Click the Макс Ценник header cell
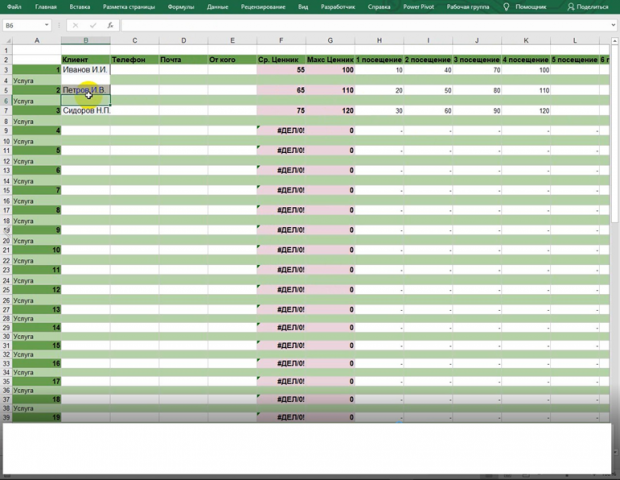620x480 pixels. pos(330,60)
